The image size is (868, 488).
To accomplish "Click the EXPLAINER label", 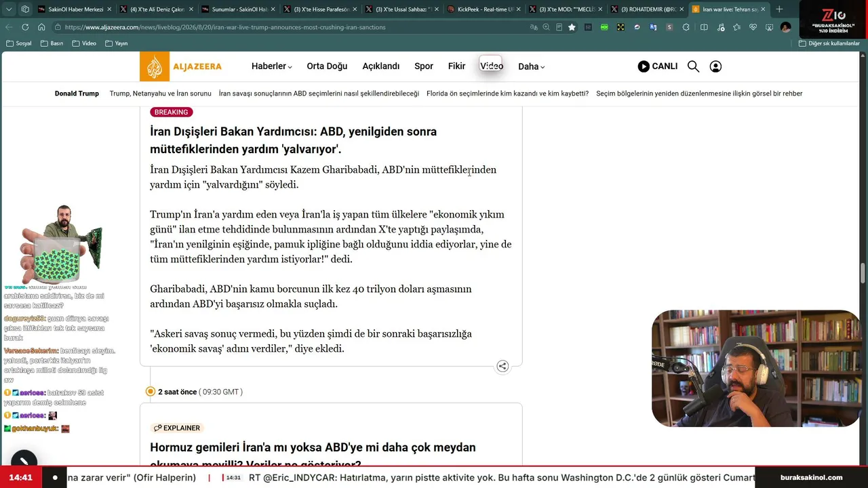I will coord(177,428).
